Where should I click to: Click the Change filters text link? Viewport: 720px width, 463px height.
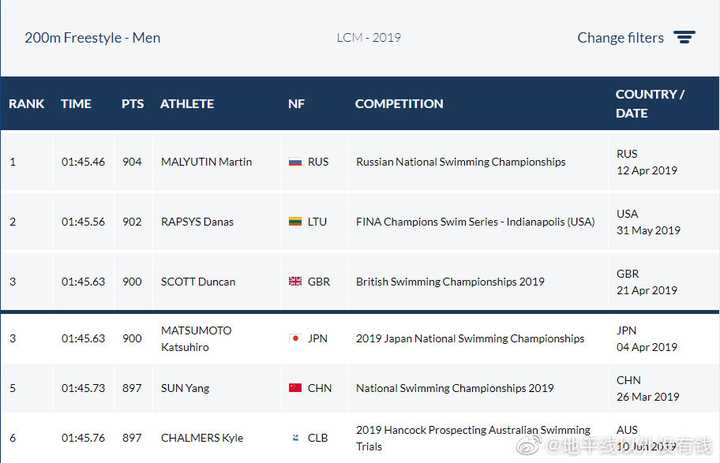pos(620,38)
